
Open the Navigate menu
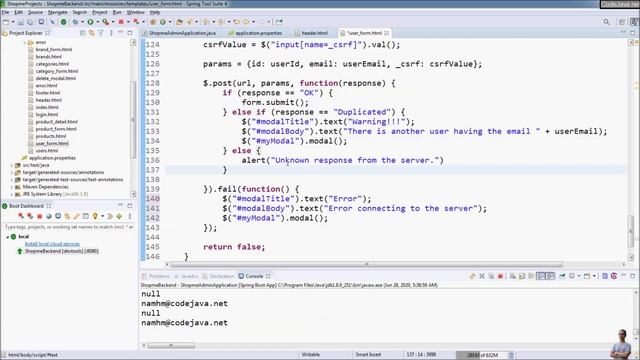click(58, 12)
